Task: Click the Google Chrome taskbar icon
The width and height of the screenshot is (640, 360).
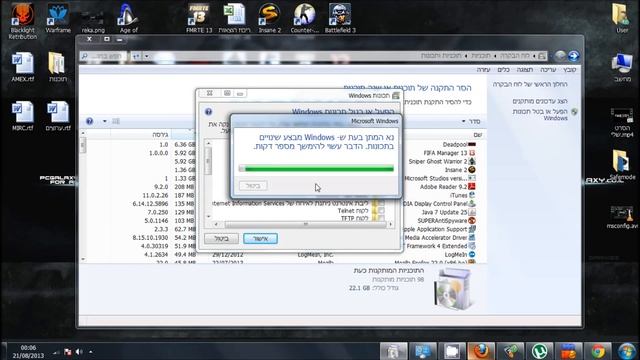Action: click(x=598, y=351)
